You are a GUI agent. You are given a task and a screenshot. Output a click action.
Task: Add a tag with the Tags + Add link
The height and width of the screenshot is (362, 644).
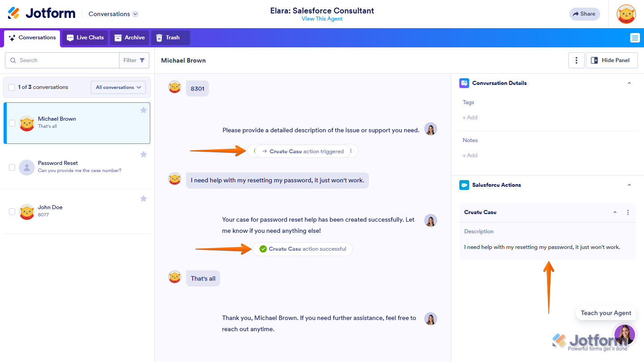click(x=470, y=118)
